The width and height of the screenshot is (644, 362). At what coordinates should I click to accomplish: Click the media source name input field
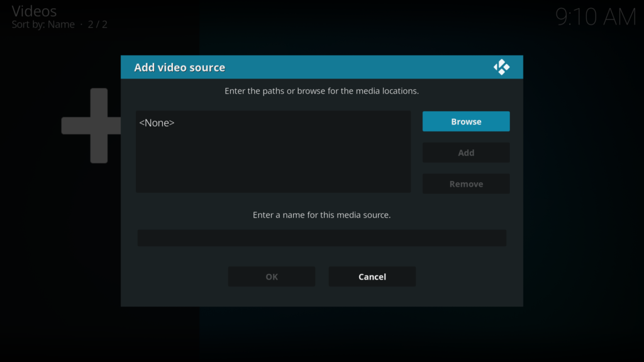coord(321,238)
